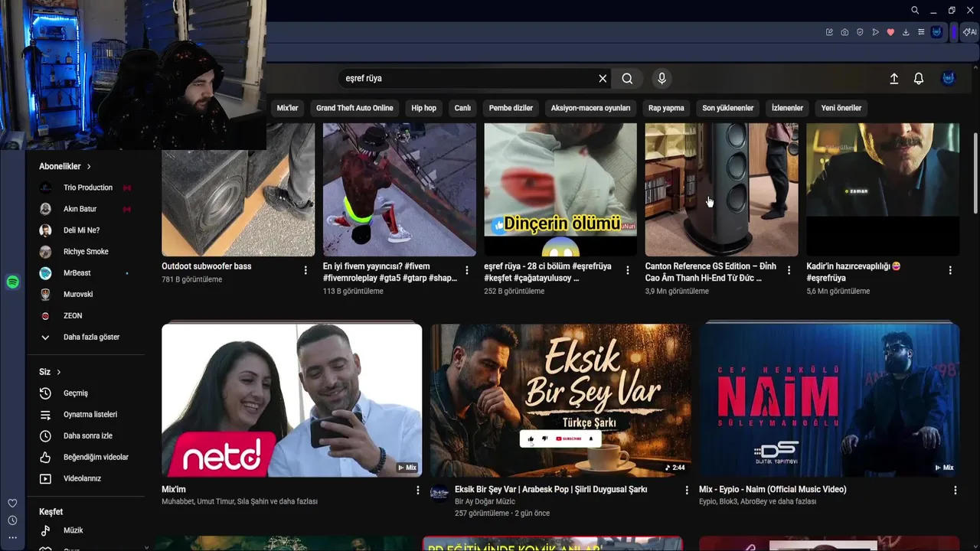Open the browser shield privacy icon
This screenshot has height=551, width=980.
(x=860, y=32)
